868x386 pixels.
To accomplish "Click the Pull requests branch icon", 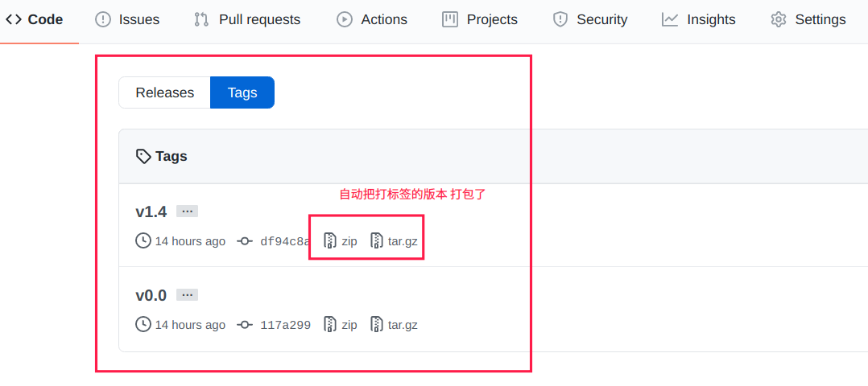I will click(x=201, y=20).
